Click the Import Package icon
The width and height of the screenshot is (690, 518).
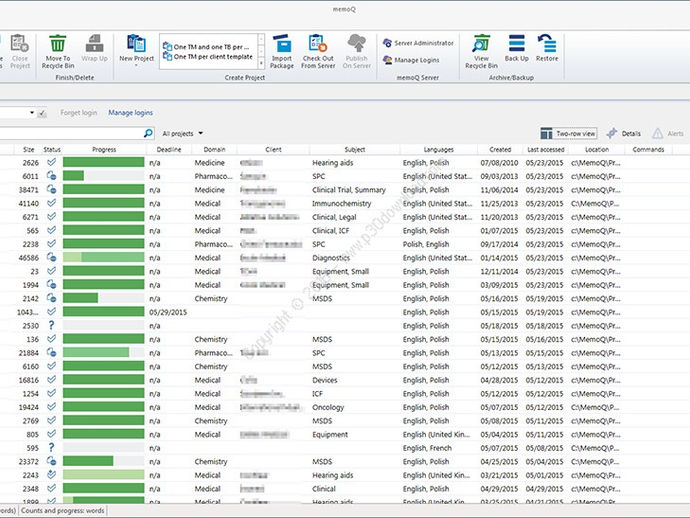[282, 44]
